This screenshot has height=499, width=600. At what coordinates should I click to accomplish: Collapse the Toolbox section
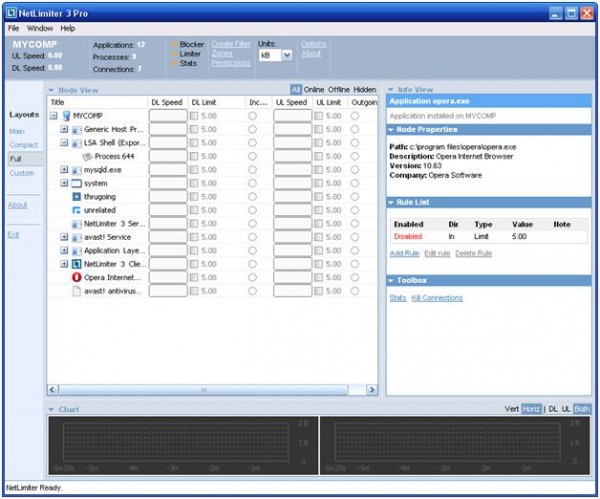(x=391, y=281)
